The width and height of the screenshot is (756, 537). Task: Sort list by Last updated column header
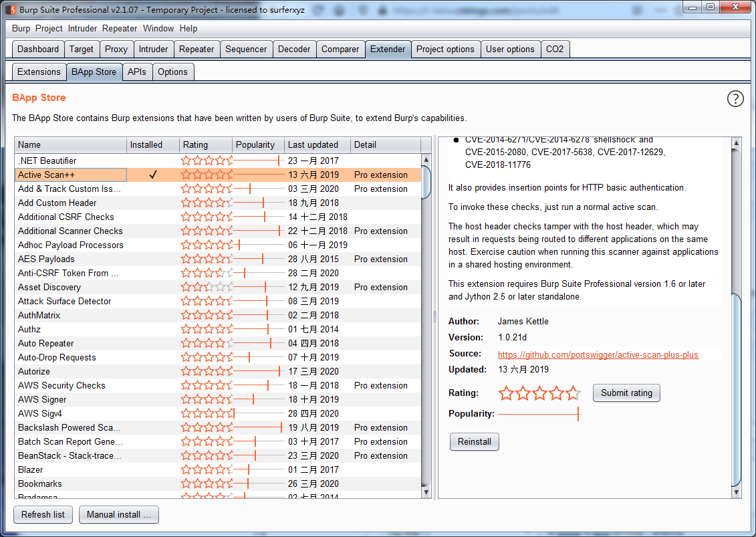coord(318,144)
